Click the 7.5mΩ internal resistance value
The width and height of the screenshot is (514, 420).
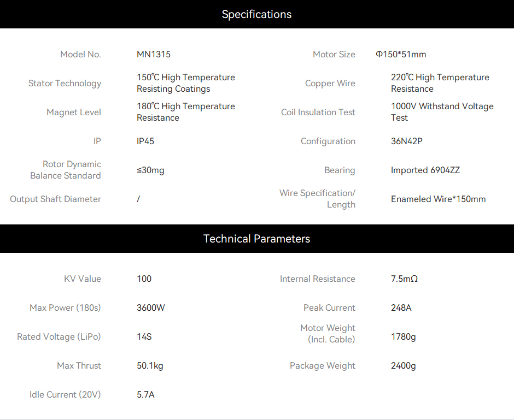coord(404,279)
